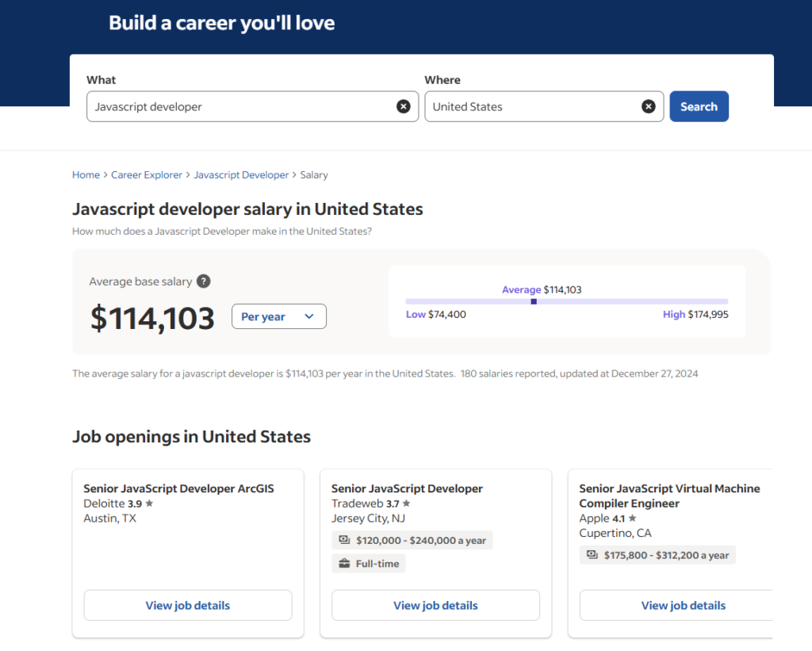Clear the Javascript developer search field

point(404,107)
